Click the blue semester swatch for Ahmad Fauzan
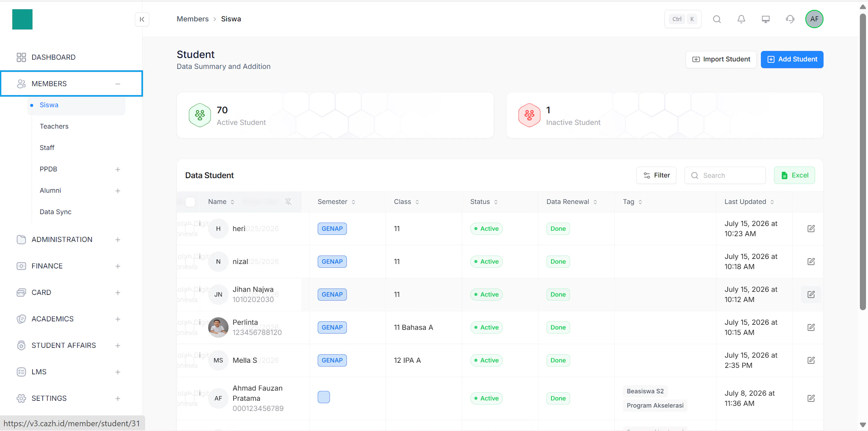This screenshot has height=431, width=868. [323, 397]
